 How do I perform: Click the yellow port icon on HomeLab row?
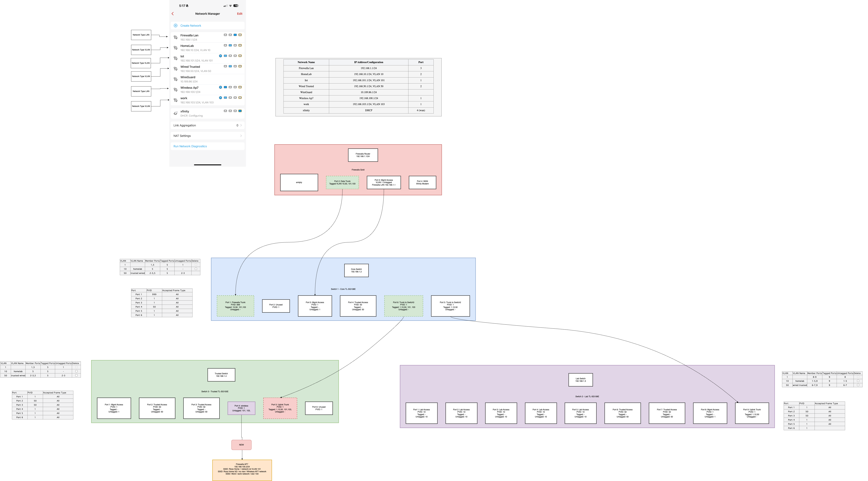[240, 45]
